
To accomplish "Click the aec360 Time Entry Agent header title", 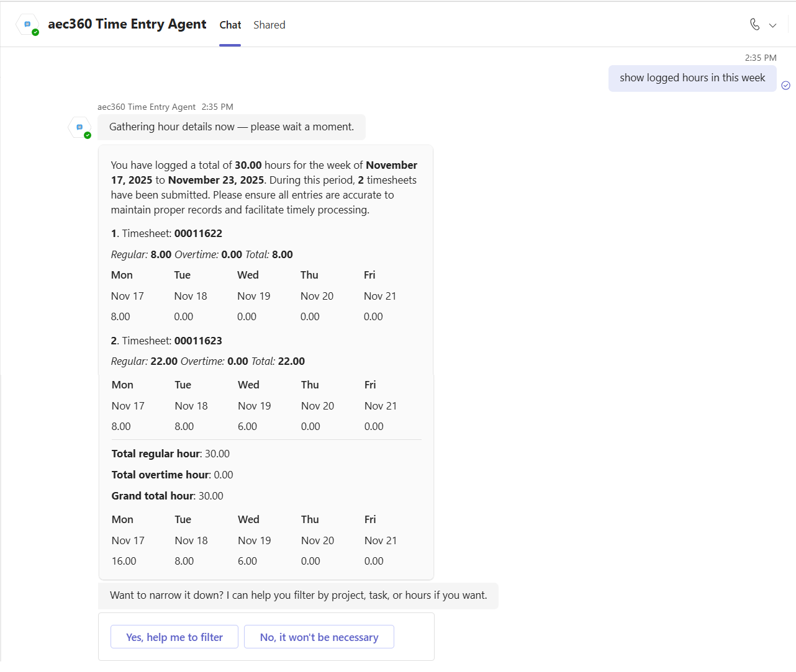I will coord(127,24).
